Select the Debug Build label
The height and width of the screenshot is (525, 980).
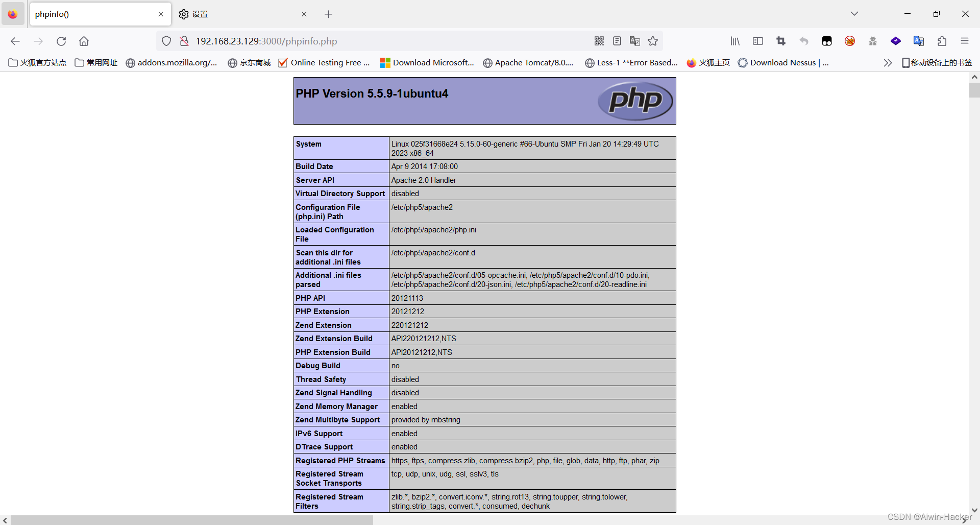[x=318, y=366]
